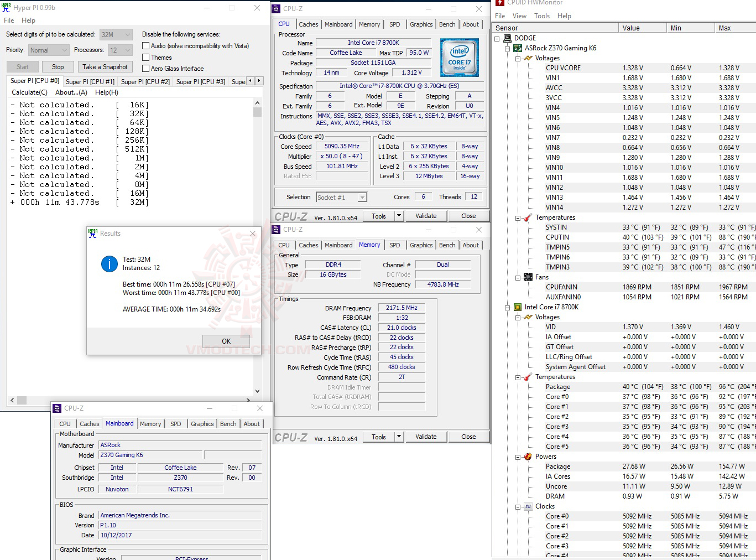
Task: Click the Tools button in CPU-Z Memory window
Action: (x=379, y=437)
